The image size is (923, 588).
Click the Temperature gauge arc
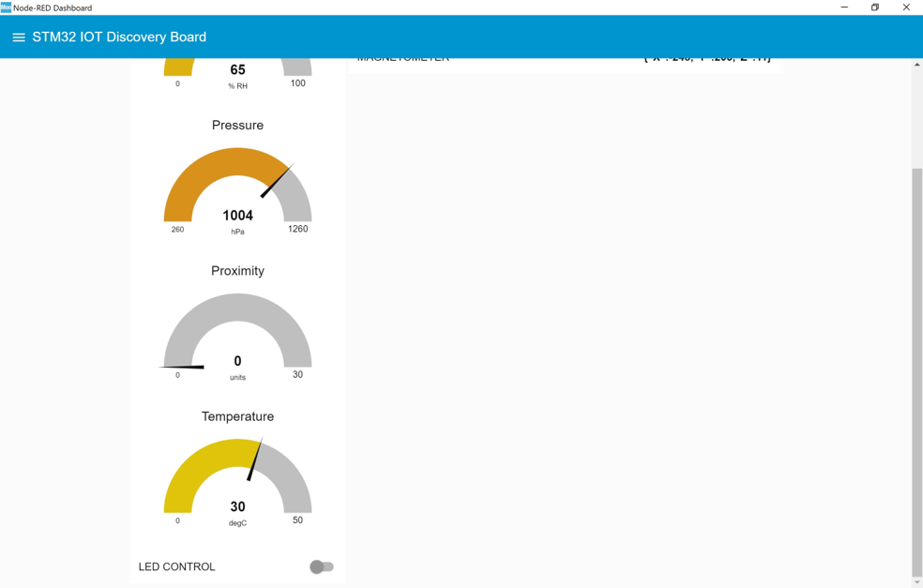click(238, 475)
